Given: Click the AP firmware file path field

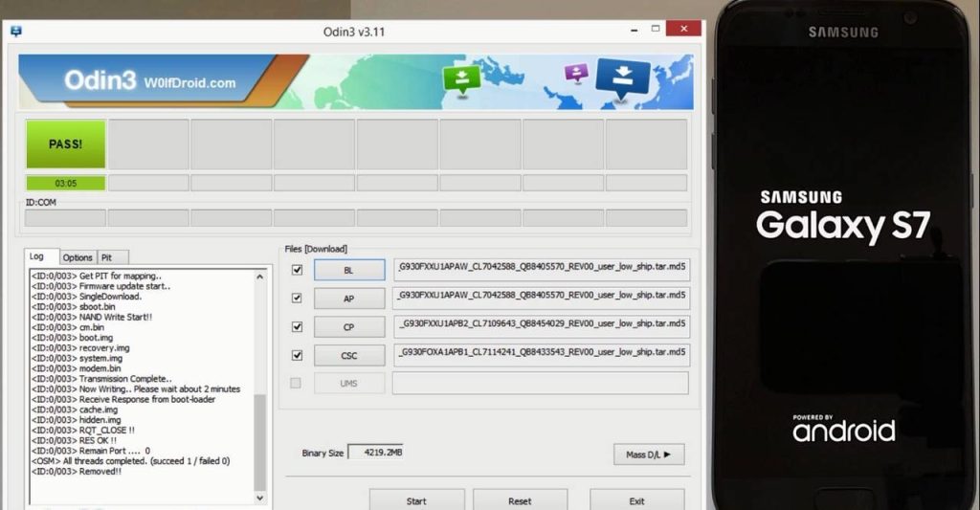Looking at the screenshot, I should pos(542,298).
